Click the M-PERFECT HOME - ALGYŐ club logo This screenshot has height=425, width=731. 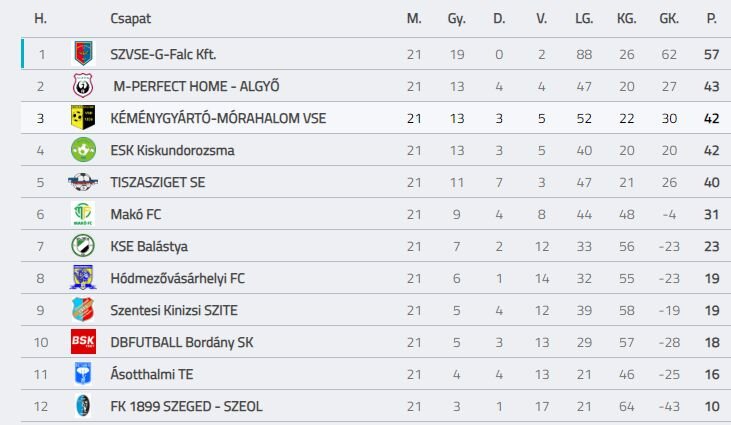(83, 86)
